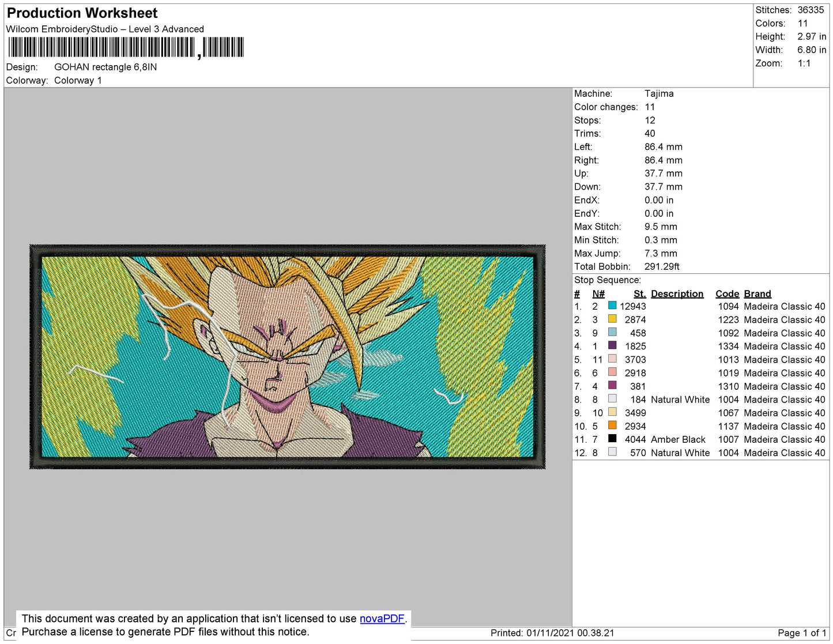Click the Gohan embroidery design preview
This screenshot has width=833, height=644.
click(x=287, y=356)
